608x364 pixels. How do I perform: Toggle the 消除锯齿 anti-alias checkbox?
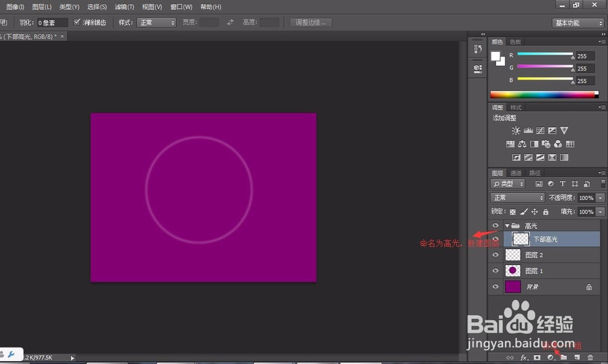point(77,22)
